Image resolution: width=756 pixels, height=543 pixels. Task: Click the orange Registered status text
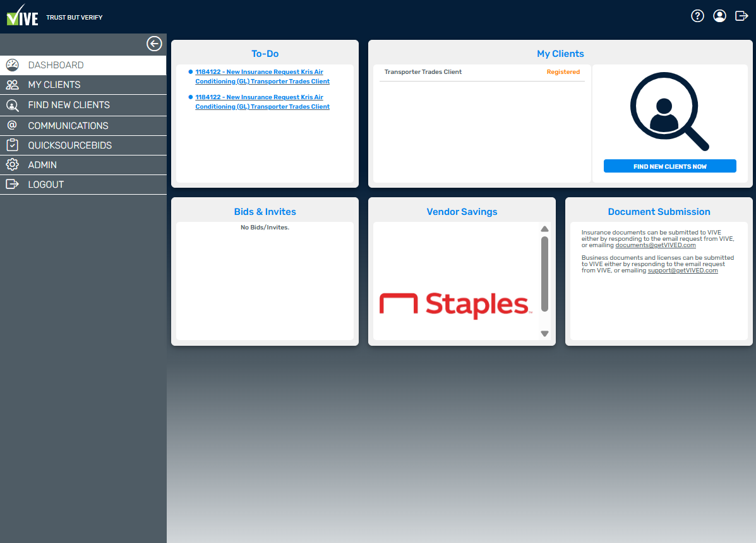[x=563, y=72]
